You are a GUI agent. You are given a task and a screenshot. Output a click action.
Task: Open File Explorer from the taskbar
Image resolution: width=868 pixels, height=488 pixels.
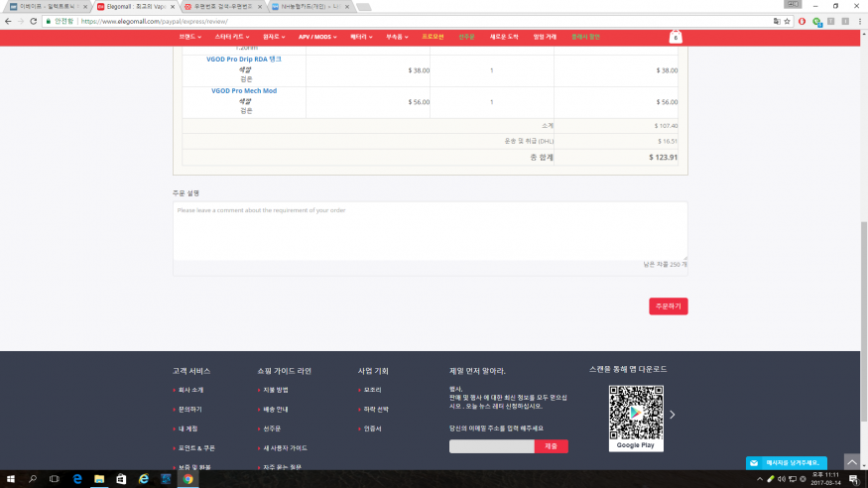(99, 479)
